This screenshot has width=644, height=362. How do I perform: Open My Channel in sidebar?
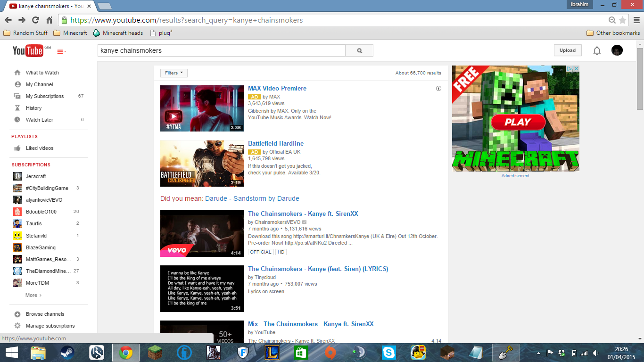coord(40,84)
